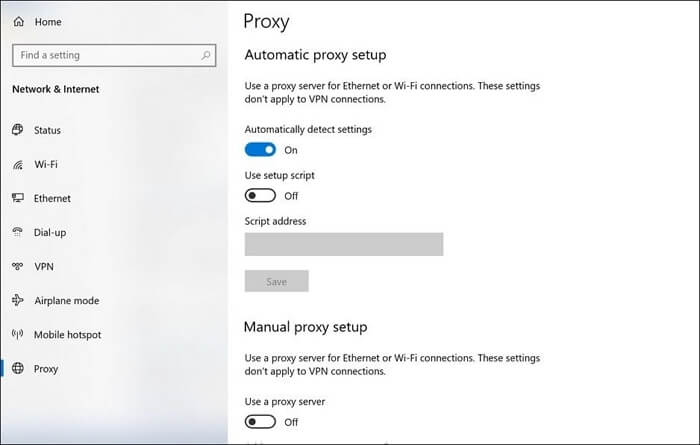Click the Status globe icon

click(x=18, y=130)
